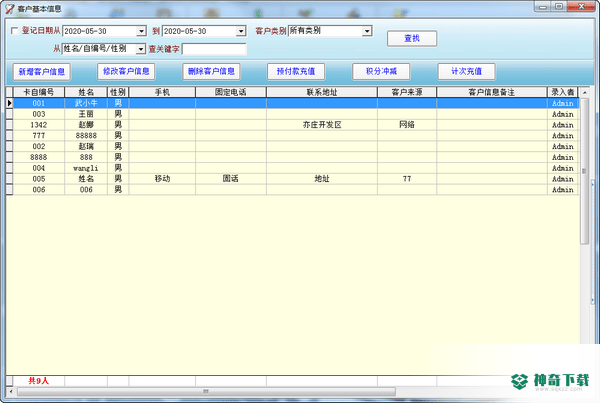
Task: Select the card number 8888 cell
Action: [x=39, y=157]
